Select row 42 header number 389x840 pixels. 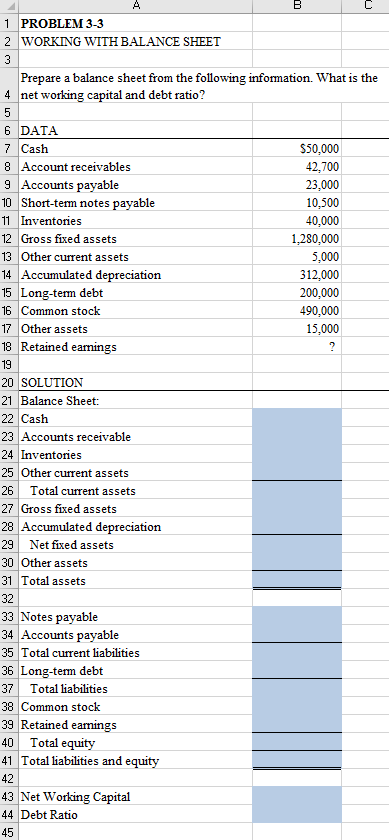tap(9, 778)
